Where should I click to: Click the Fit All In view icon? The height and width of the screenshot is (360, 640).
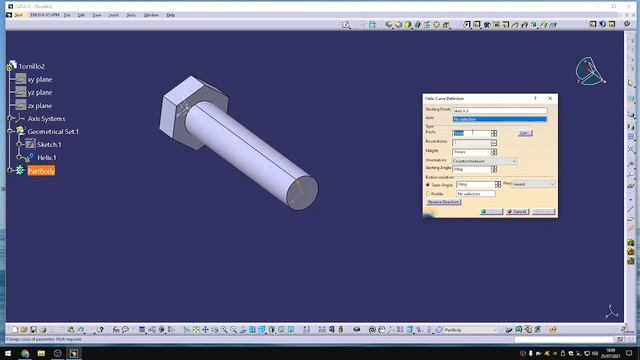coord(196,329)
